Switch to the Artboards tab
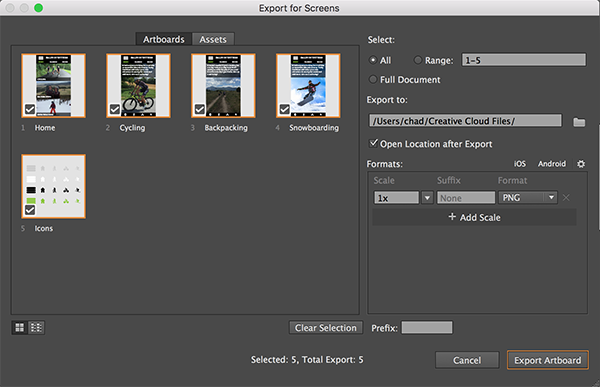The image size is (600, 387). [x=164, y=39]
